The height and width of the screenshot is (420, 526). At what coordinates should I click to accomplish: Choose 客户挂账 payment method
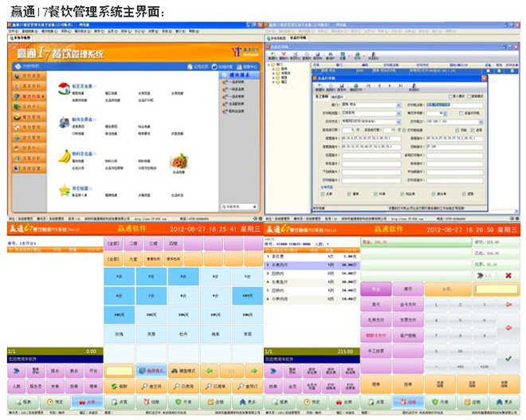coord(408,336)
